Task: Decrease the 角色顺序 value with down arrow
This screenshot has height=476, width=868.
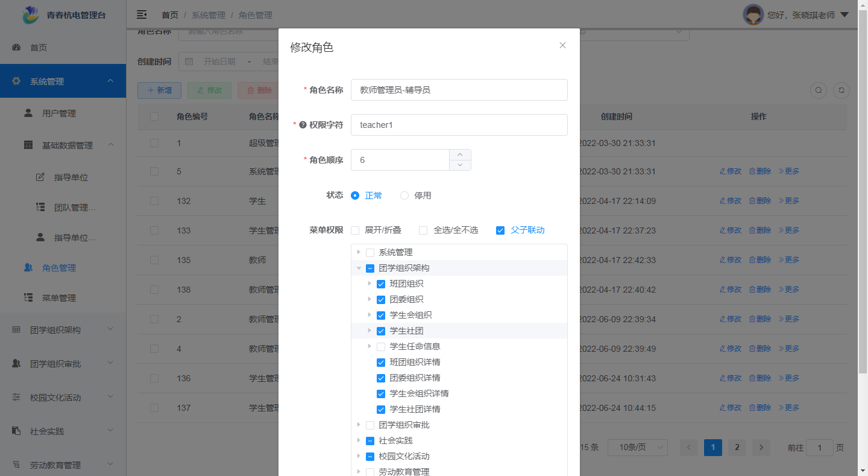Action: tap(460, 165)
